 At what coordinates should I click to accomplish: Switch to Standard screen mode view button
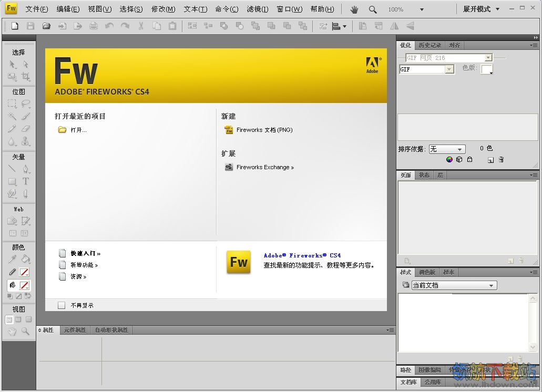pos(9,319)
